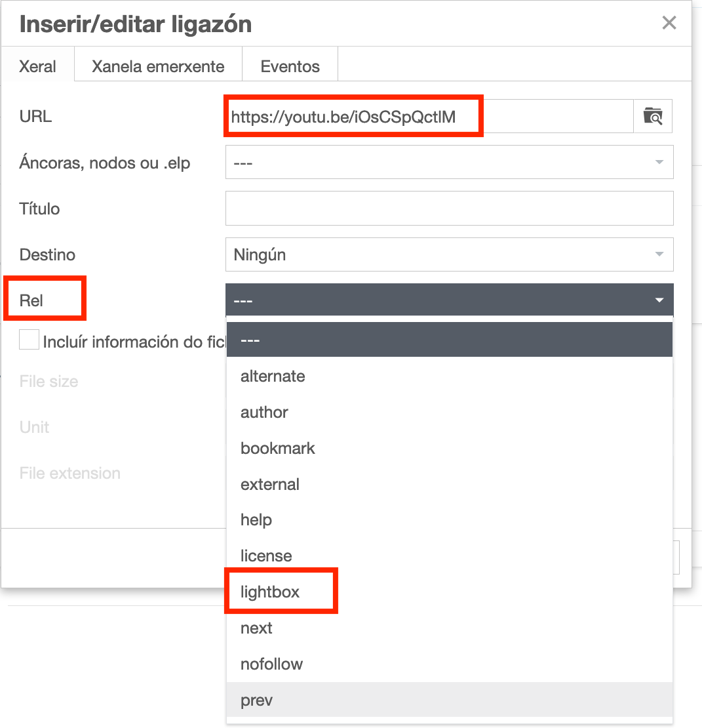Choose lightbox from the Rel list
Screen dimensions: 702x728
click(x=270, y=592)
